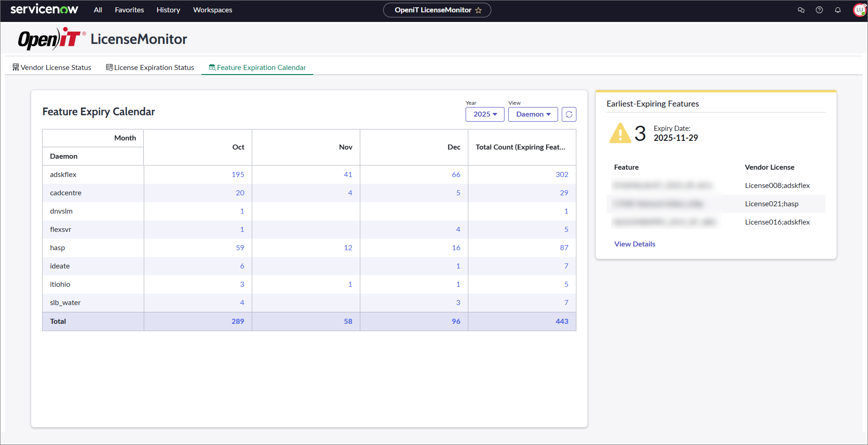Open hasp total count 87
The width and height of the screenshot is (868, 445).
tap(564, 248)
